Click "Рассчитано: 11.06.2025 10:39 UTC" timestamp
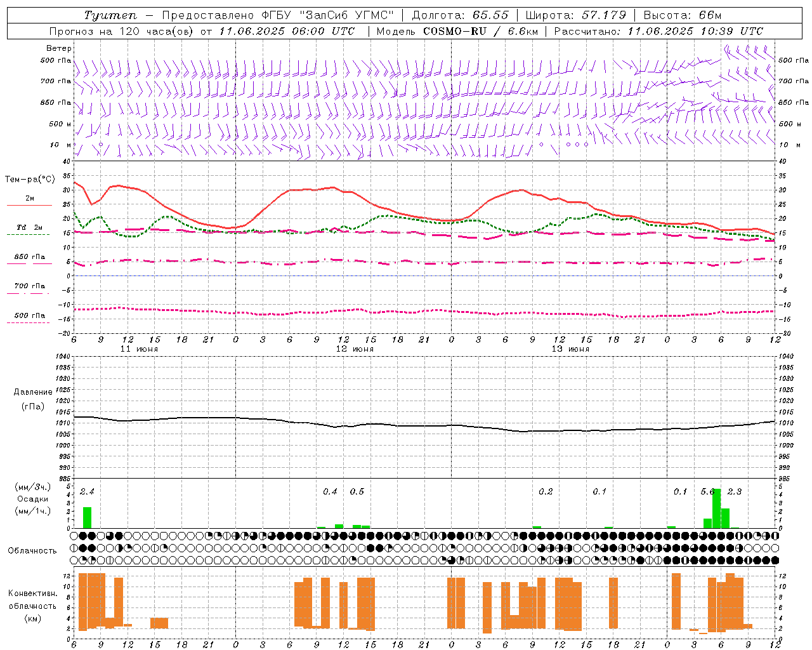The image size is (812, 650). [658, 31]
